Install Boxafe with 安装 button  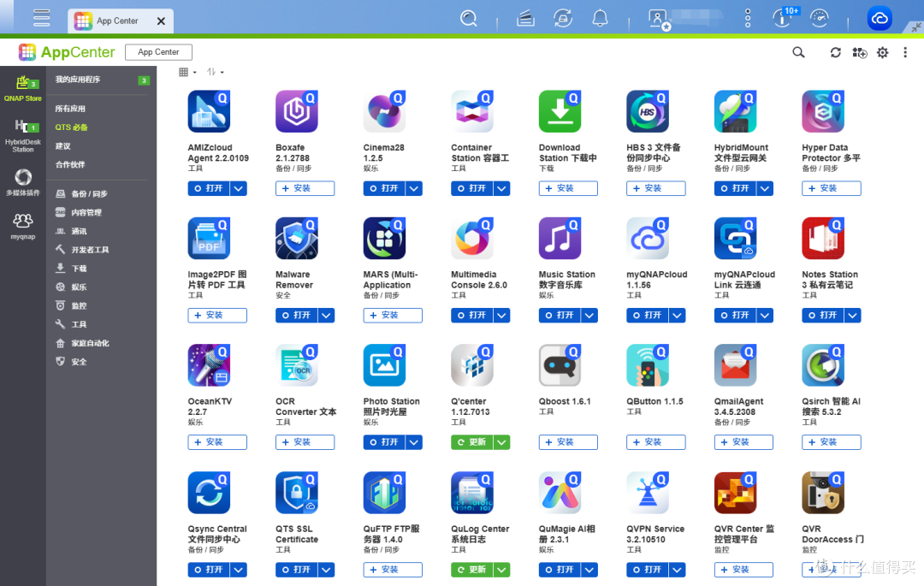[305, 188]
